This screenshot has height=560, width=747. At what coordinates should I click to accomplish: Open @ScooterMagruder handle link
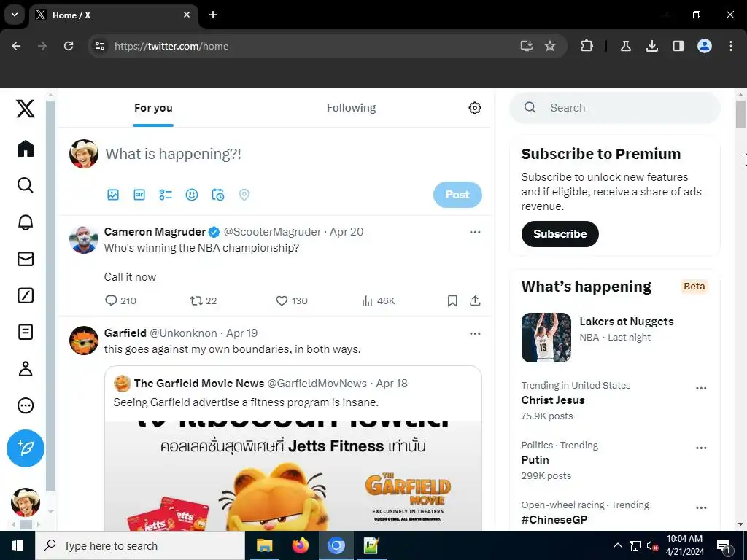[x=272, y=232]
